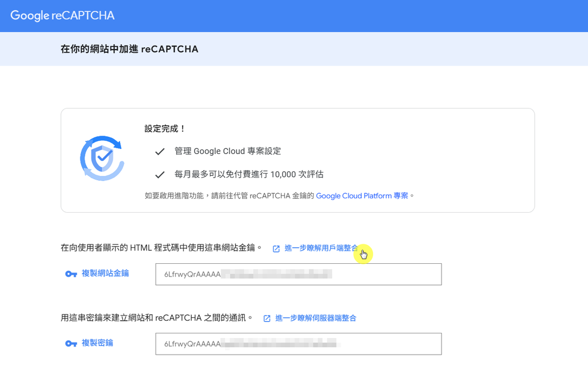Copy the secret via 複製密鑰

97,343
